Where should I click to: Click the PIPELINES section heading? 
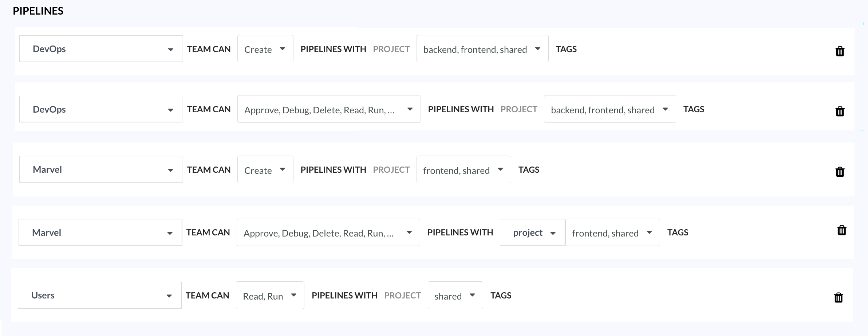38,11
